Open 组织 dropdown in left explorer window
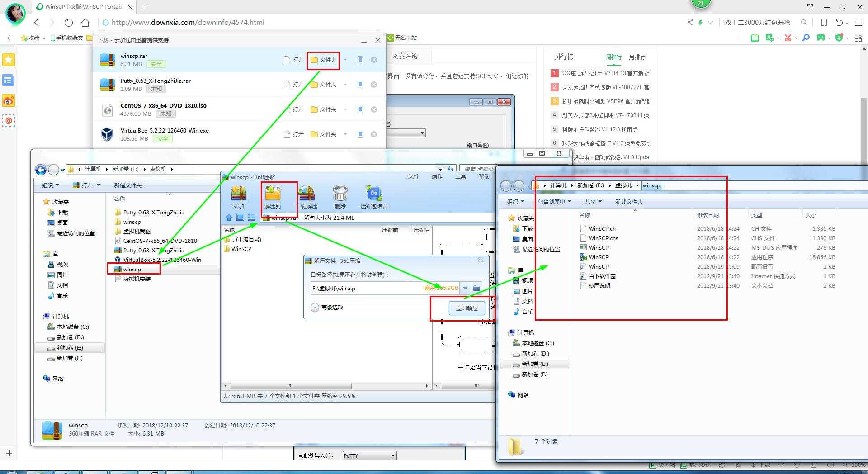Image resolution: width=868 pixels, height=474 pixels. (51, 185)
